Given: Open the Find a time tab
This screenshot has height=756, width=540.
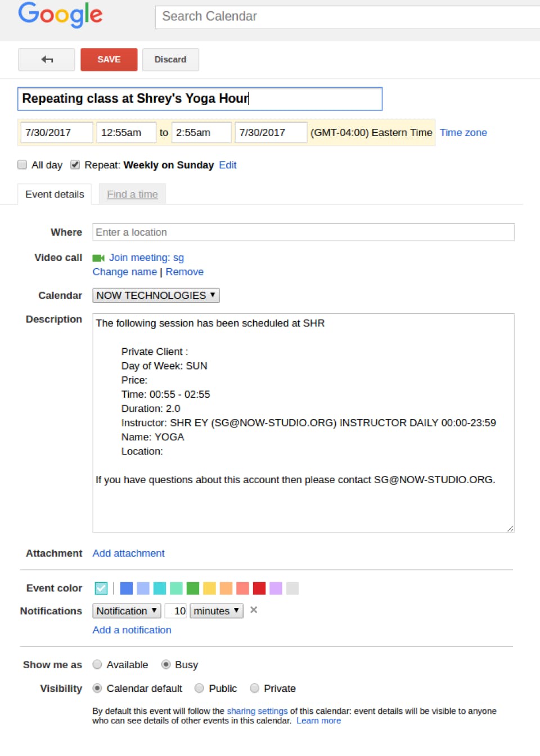Looking at the screenshot, I should point(132,194).
